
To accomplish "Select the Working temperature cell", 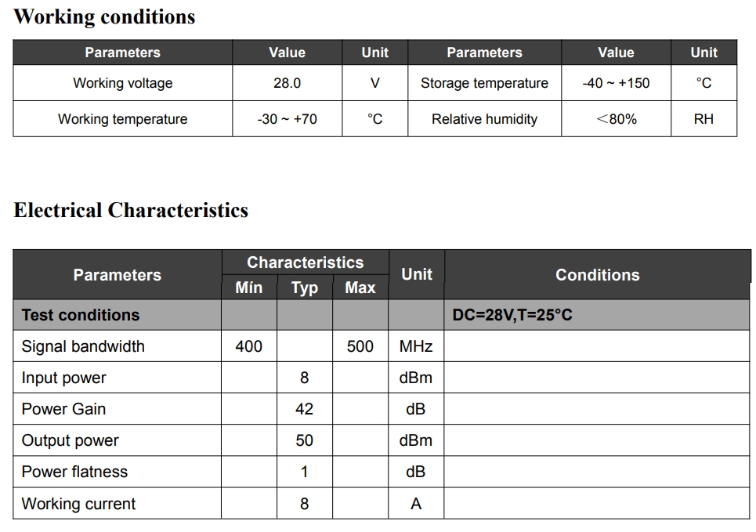I will [123, 118].
